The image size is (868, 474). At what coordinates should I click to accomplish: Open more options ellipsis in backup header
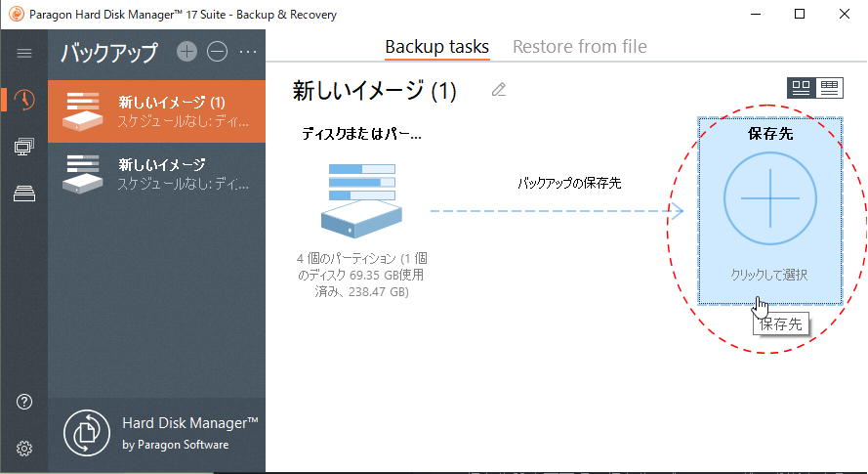coord(248,52)
